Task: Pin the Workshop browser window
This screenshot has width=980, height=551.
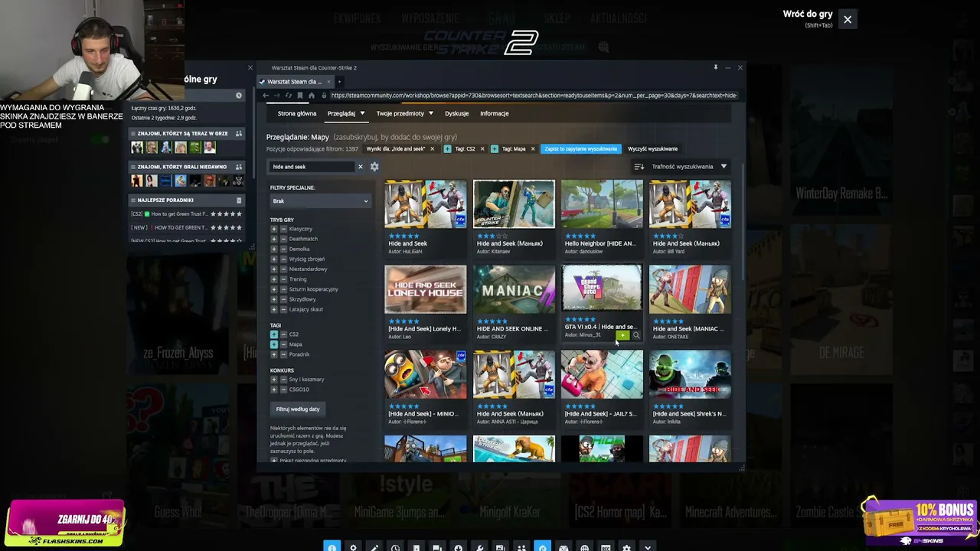Action: (716, 67)
